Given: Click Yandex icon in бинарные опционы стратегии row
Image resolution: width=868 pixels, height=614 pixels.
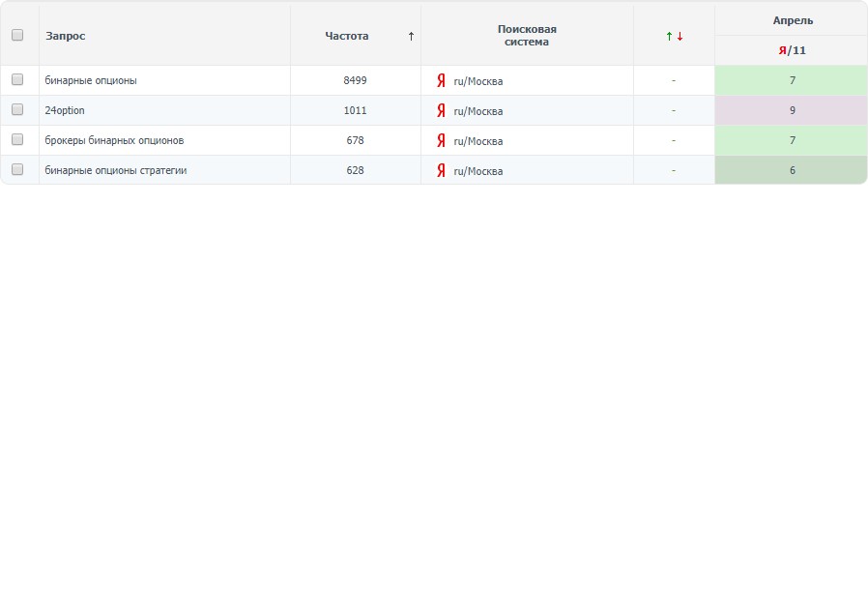Looking at the screenshot, I should point(441,170).
